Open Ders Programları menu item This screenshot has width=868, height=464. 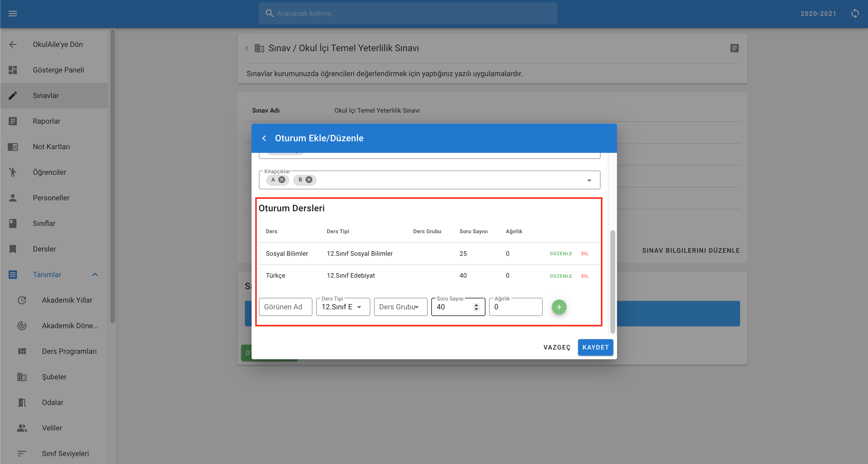tap(54, 351)
